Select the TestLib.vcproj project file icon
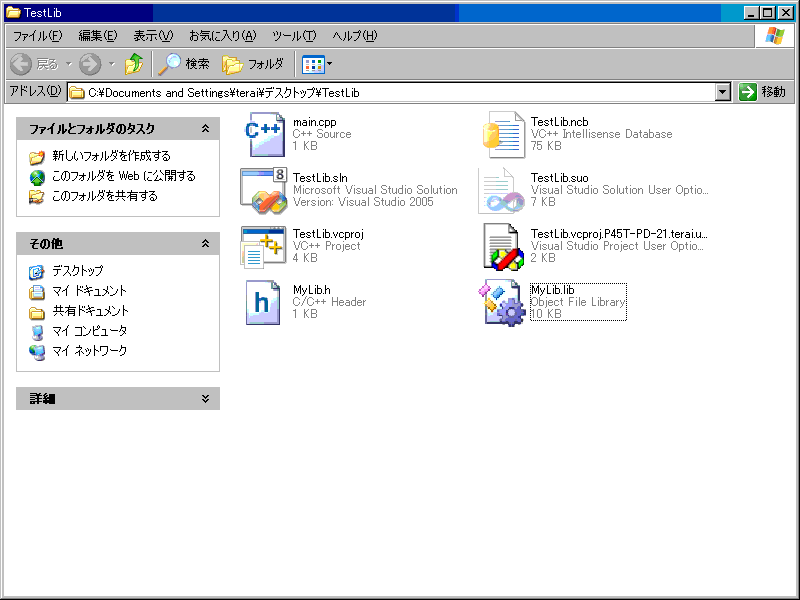Viewport: 800px width, 600px height. (265, 246)
